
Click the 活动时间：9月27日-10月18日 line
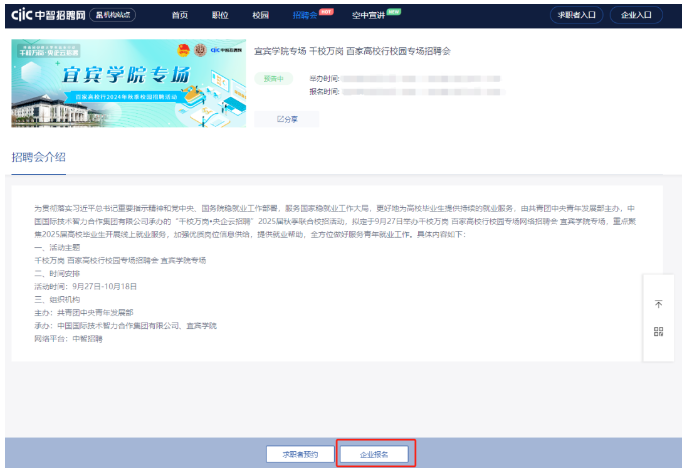pyautogui.click(x=85, y=287)
